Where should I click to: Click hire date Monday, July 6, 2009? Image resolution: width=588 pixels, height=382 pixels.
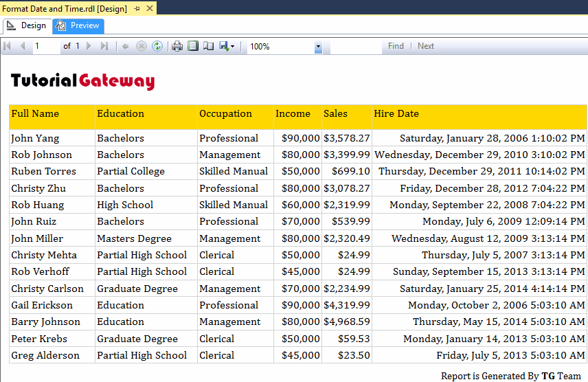479,221
